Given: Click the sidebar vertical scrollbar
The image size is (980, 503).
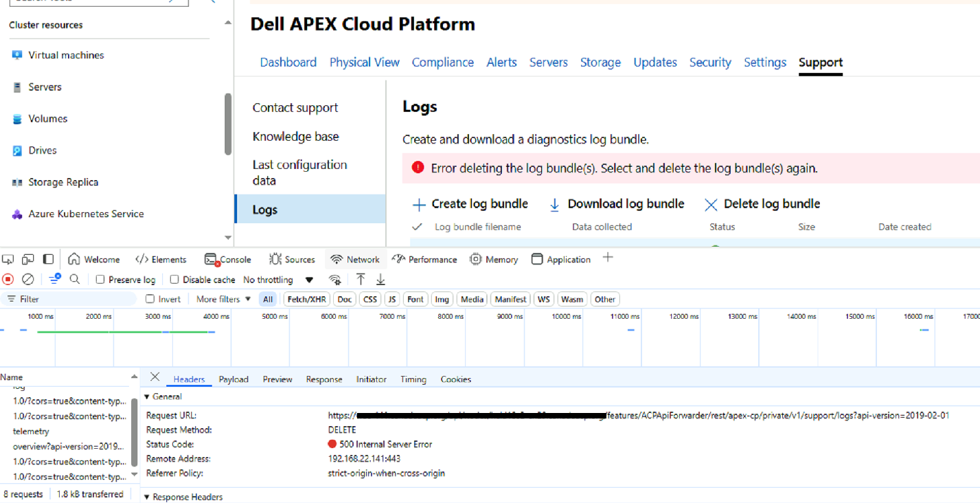Looking at the screenshot, I should tap(228, 124).
